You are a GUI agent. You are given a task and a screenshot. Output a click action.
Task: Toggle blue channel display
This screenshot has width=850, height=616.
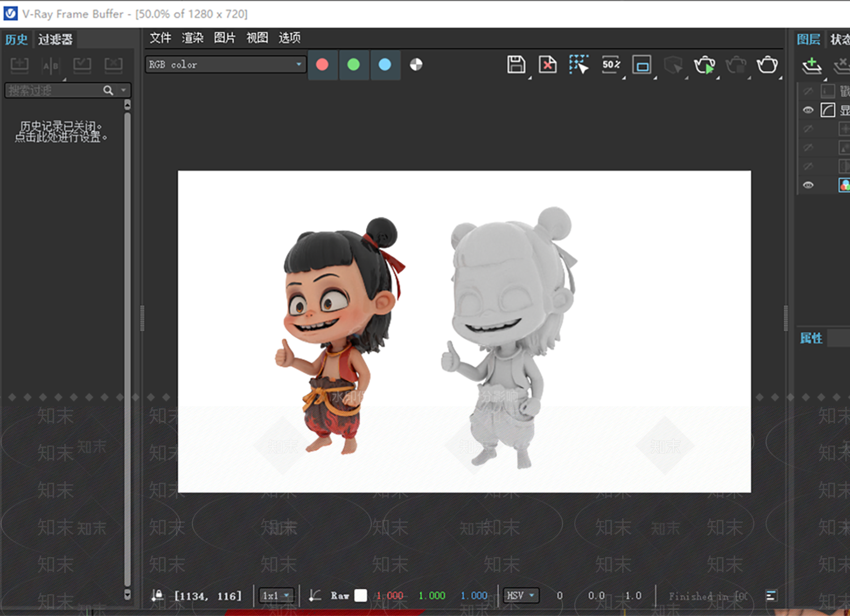point(385,65)
